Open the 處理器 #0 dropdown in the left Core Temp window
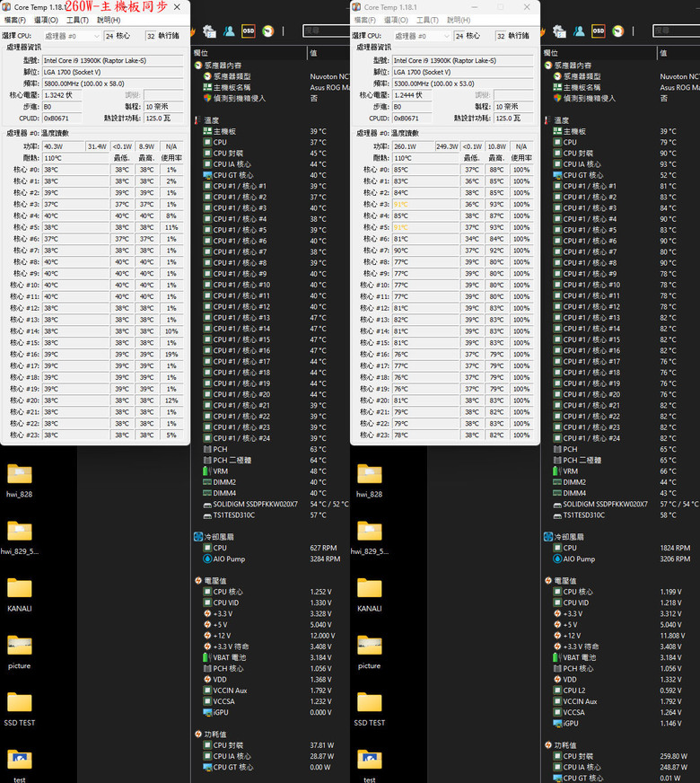 pos(72,36)
